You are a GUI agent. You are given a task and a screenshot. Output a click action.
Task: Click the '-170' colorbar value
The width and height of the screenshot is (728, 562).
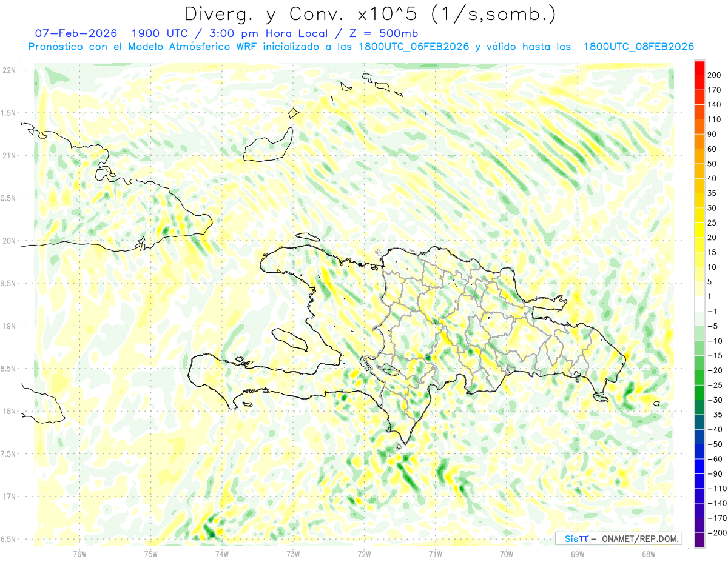718,518
